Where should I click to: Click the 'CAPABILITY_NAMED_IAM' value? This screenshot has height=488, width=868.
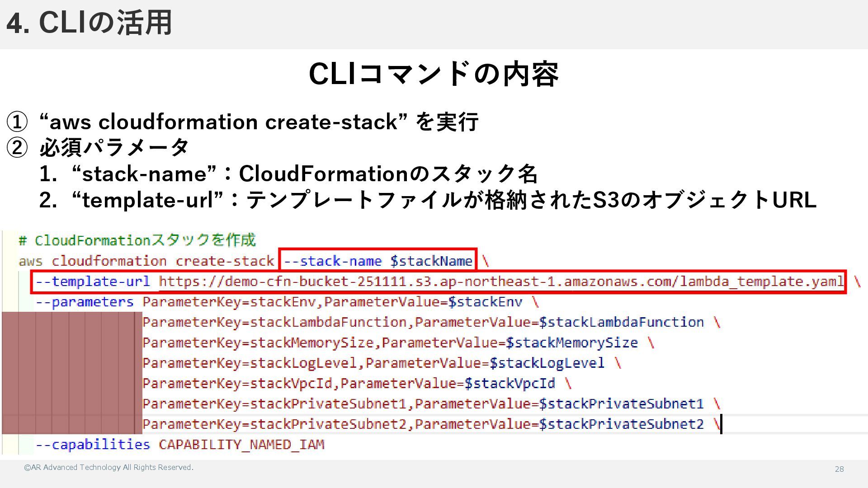coord(241,445)
